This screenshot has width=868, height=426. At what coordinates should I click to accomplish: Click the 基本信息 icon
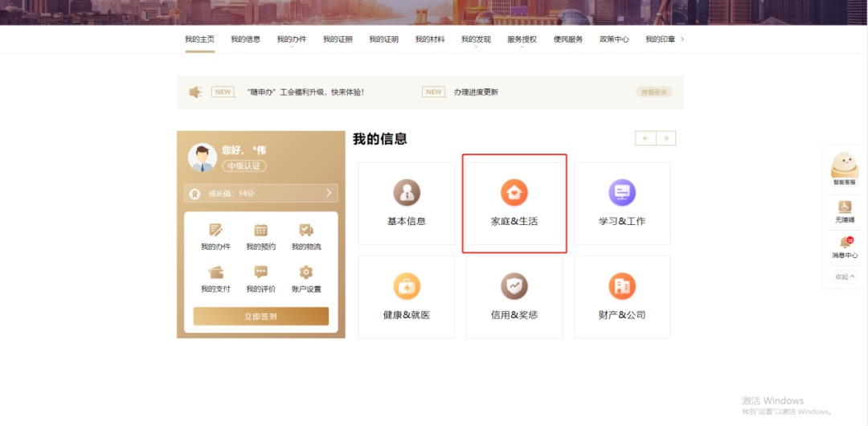tap(407, 193)
